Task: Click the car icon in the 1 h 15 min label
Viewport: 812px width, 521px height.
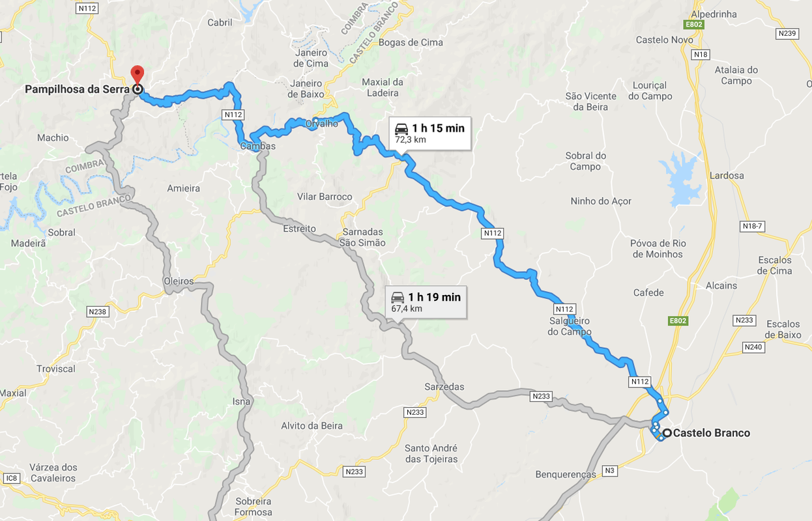Action: point(401,128)
